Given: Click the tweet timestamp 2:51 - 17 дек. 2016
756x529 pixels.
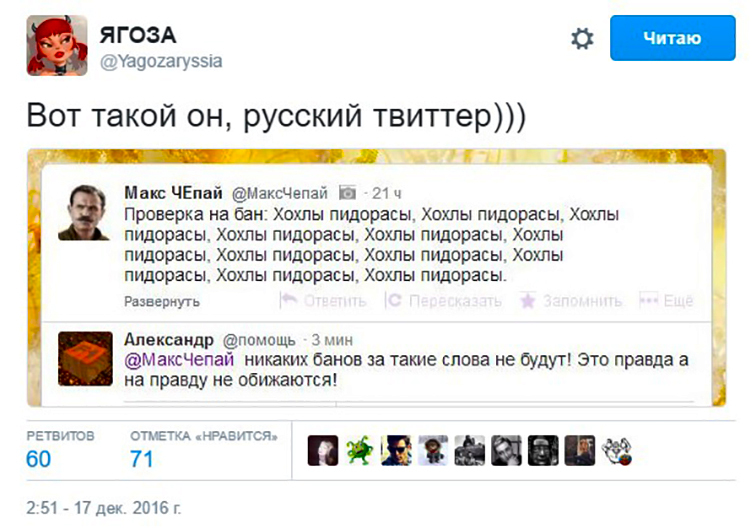Looking at the screenshot, I should click(x=105, y=506).
